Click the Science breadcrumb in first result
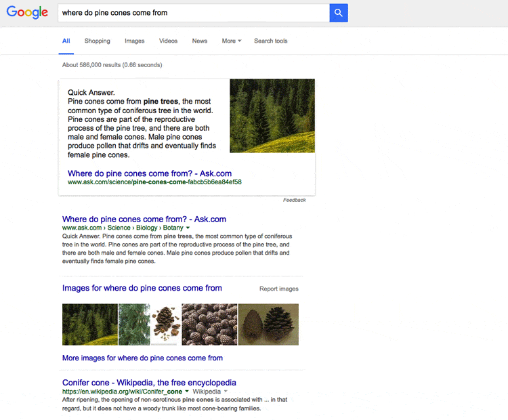Viewport: 508px width, 420px height. 119,228
